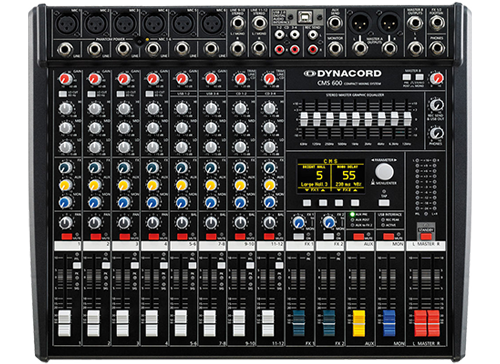Image resolution: width=500 pixels, height=364 pixels.
Task: Click the blue FX 2 return knob
Action: [329, 222]
